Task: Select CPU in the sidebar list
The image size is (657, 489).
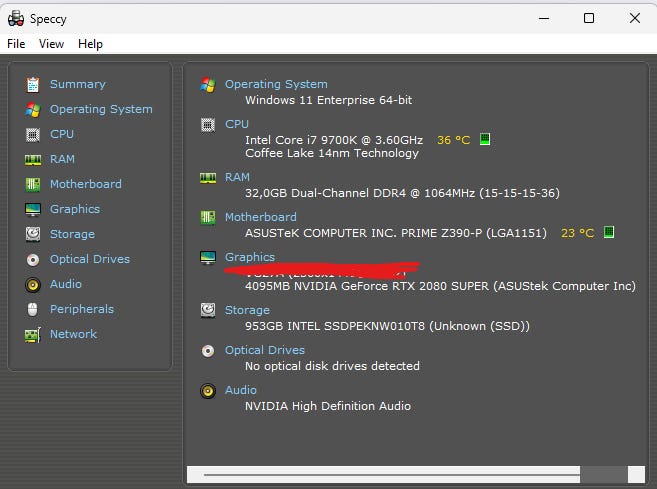Action: (62, 134)
